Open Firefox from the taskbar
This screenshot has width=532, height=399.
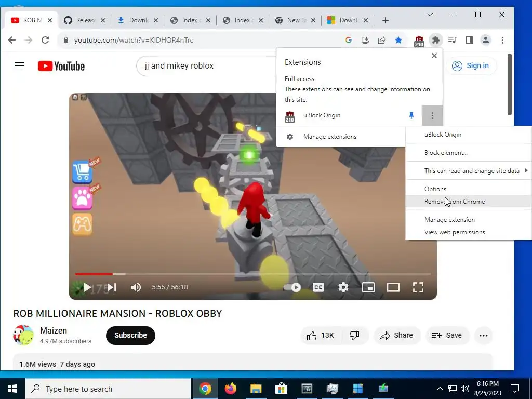231,389
